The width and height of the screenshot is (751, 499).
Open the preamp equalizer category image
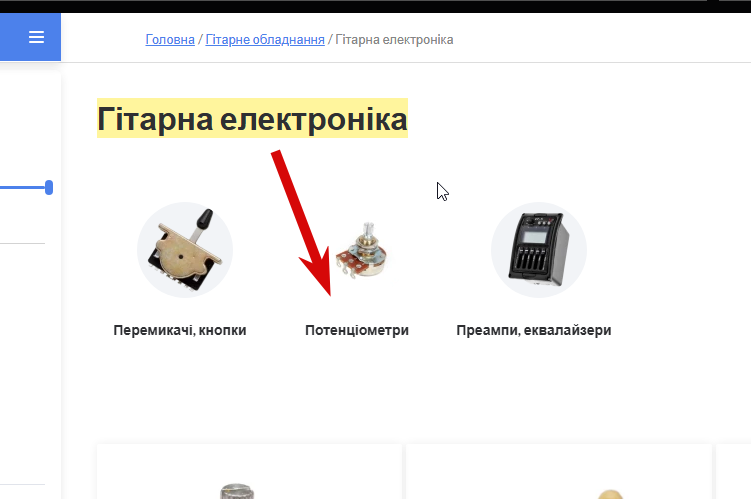(539, 250)
